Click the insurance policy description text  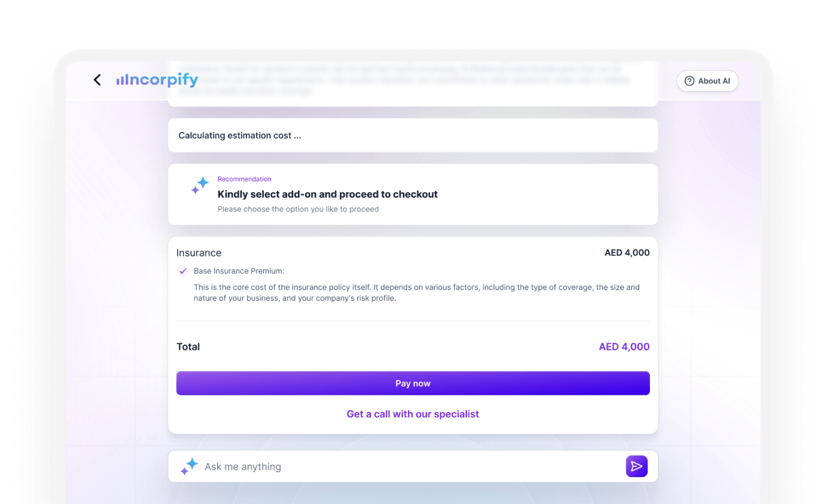[x=416, y=292]
